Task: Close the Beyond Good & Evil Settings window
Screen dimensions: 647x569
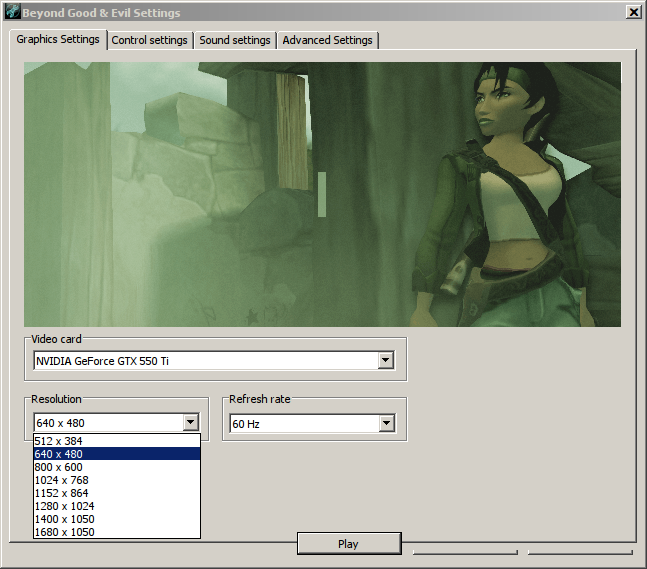Action: (x=633, y=12)
